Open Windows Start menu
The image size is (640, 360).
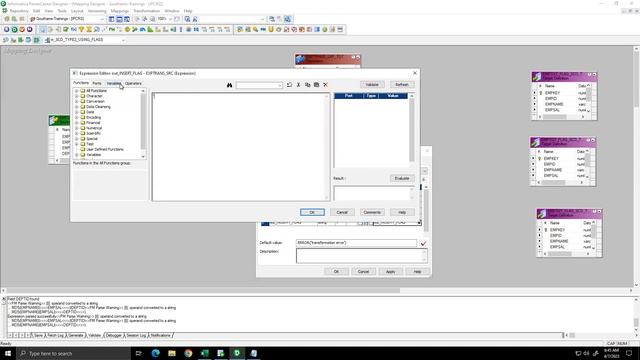point(8,353)
